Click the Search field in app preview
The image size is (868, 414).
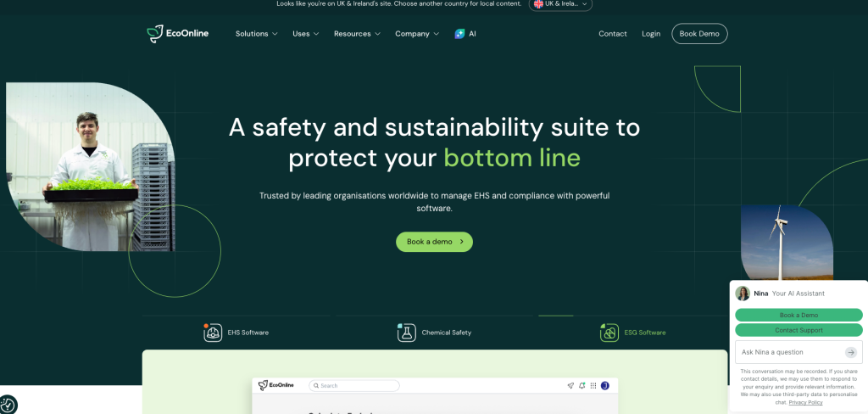click(x=354, y=386)
